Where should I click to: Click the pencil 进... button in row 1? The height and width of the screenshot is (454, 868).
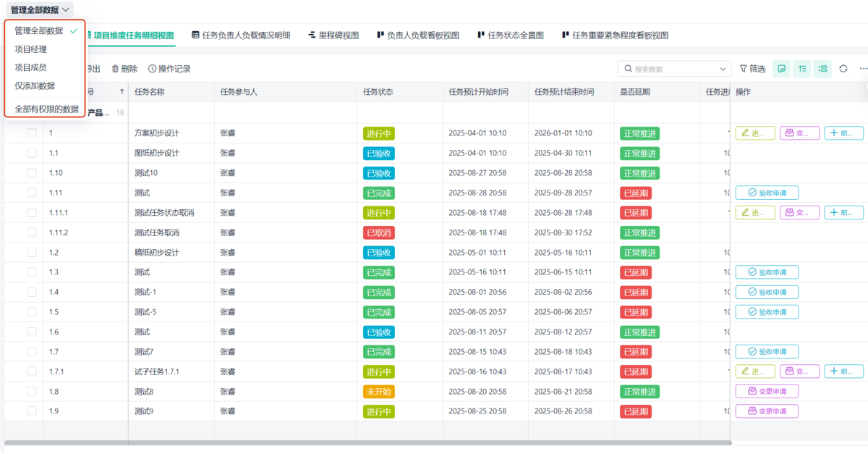pyautogui.click(x=755, y=133)
